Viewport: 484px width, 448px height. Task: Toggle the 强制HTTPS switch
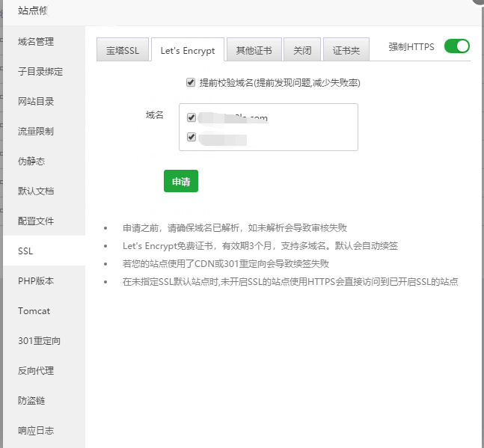[456, 46]
